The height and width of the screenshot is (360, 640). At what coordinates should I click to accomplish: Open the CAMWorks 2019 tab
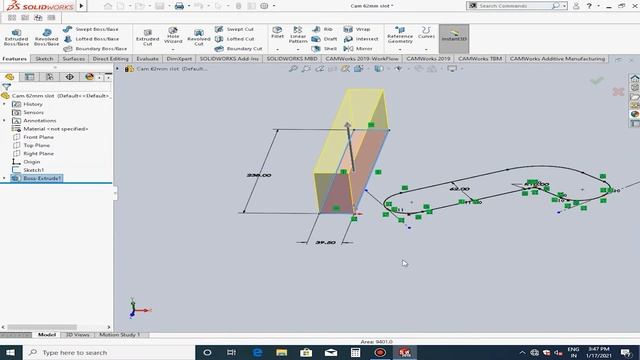(428, 59)
